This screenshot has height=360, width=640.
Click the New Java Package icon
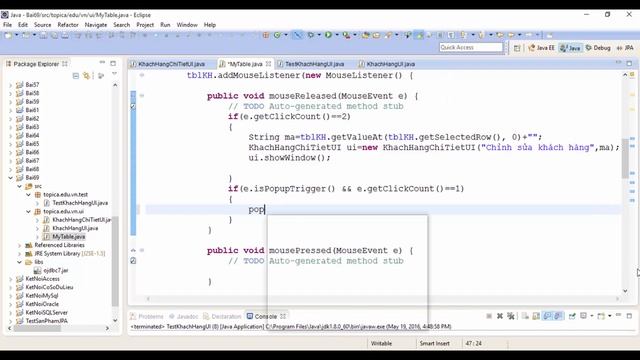coord(266,35)
